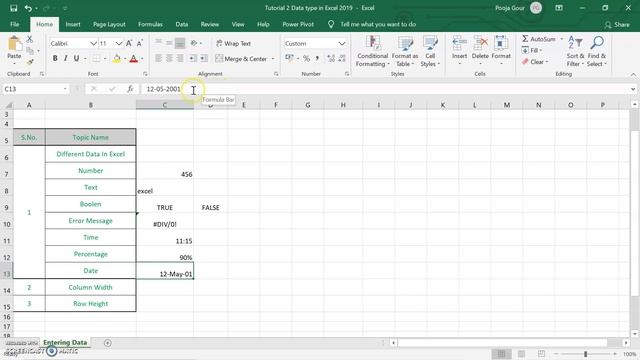Open the Calibri font name dropdown
The height and width of the screenshot is (360, 640).
tap(93, 43)
